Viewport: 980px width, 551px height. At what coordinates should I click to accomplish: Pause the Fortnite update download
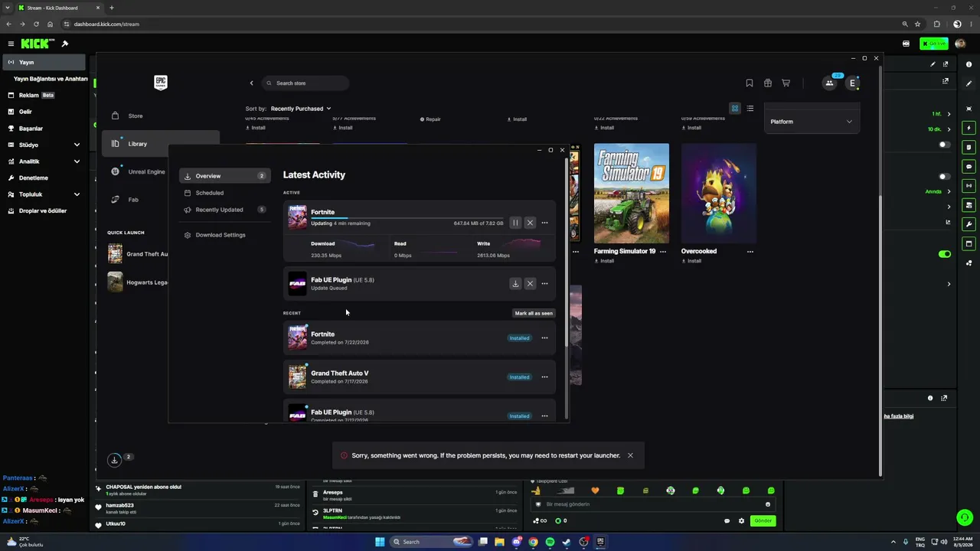[515, 223]
